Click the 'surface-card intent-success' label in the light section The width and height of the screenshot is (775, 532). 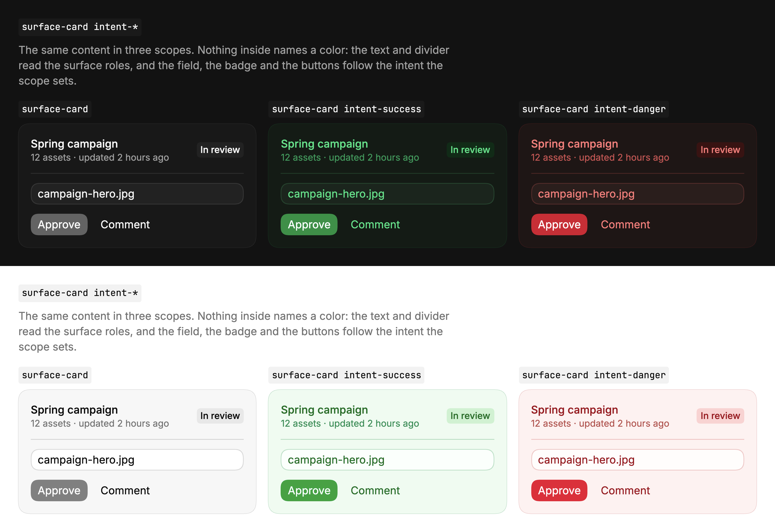click(346, 375)
